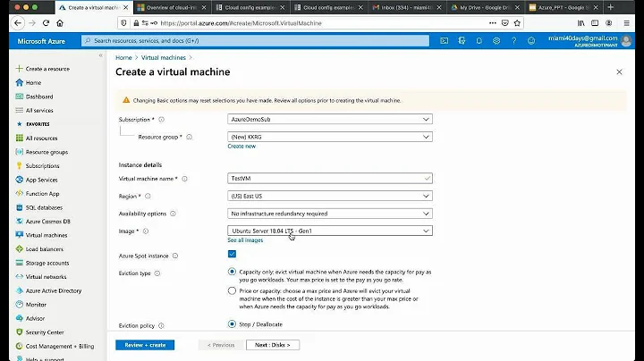The height and width of the screenshot is (361, 644).
Task: Switch to the Inbox Gmail browser tab
Action: click(x=407, y=7)
